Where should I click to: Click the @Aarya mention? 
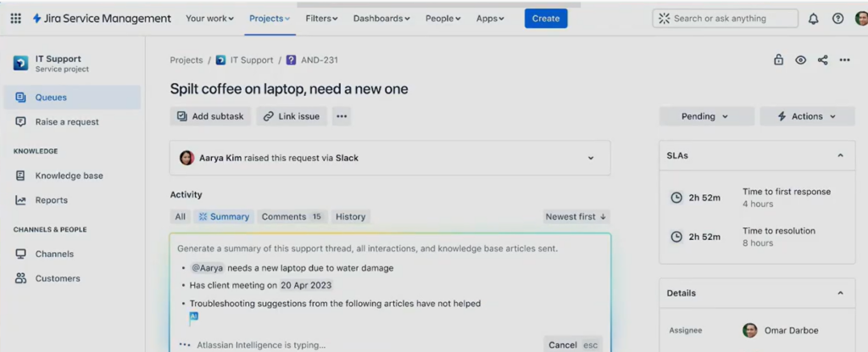tap(208, 268)
